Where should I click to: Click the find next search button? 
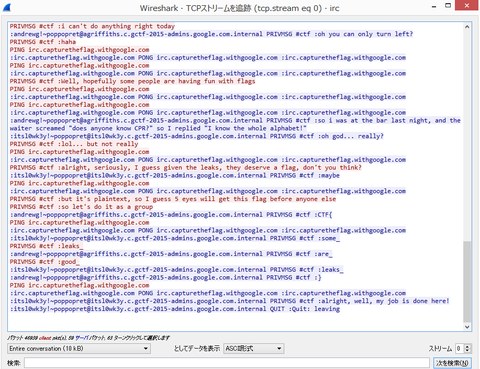(x=452, y=363)
